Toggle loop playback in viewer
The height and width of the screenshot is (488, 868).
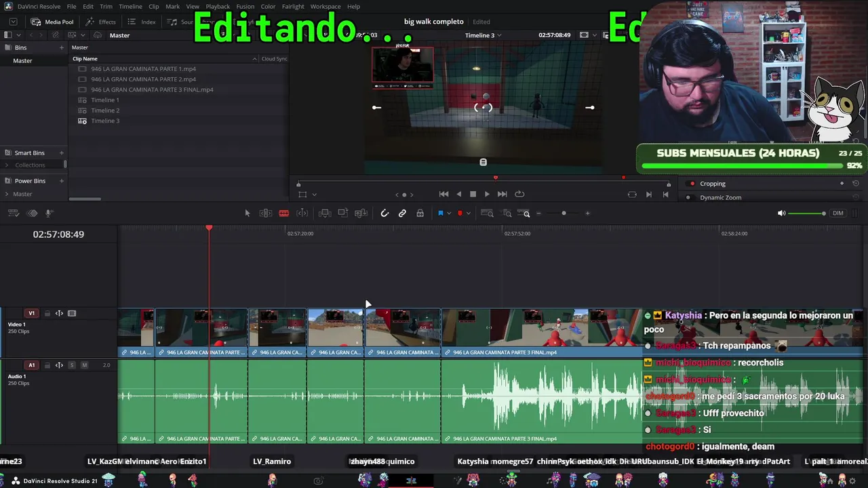pyautogui.click(x=519, y=195)
